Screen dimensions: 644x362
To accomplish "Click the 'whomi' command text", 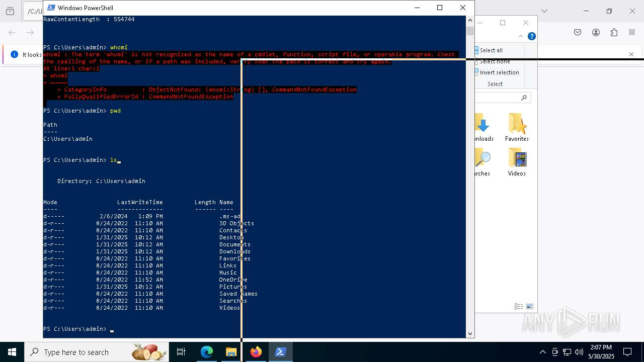I will [119, 47].
